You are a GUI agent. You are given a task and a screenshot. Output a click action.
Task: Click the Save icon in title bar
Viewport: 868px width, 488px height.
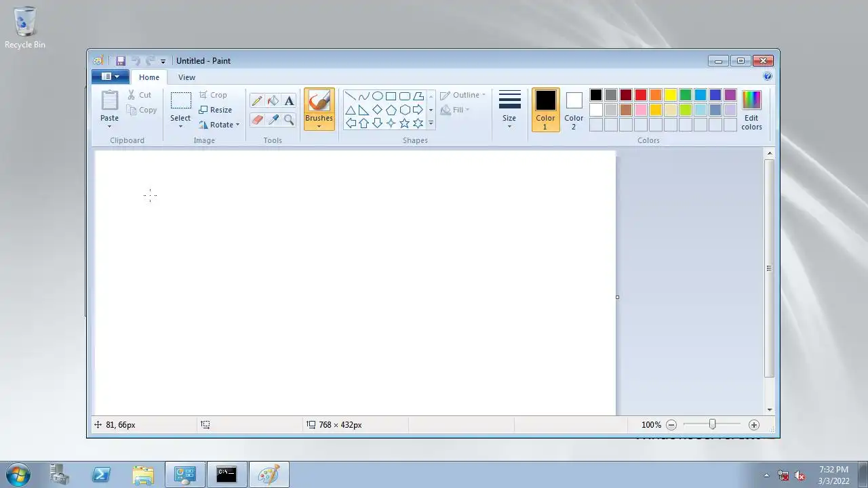point(121,61)
